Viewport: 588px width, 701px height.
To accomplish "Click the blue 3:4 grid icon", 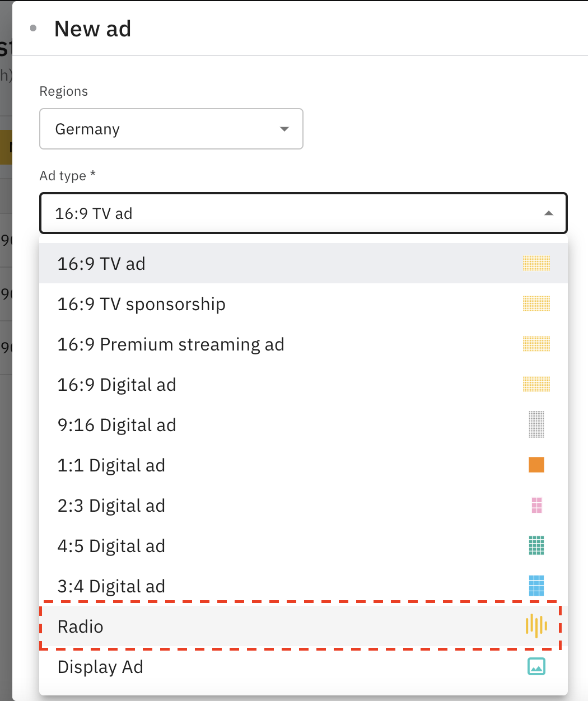I will coord(536,586).
